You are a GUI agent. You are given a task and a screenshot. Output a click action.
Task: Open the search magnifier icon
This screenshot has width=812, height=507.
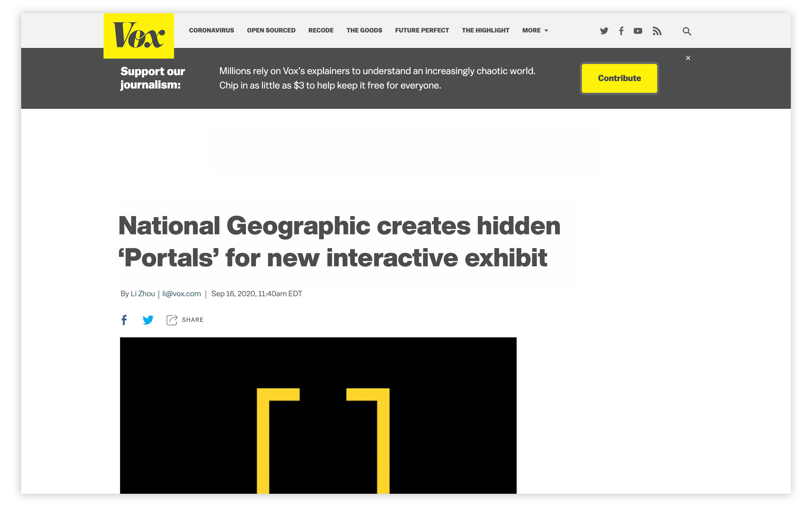coord(687,31)
